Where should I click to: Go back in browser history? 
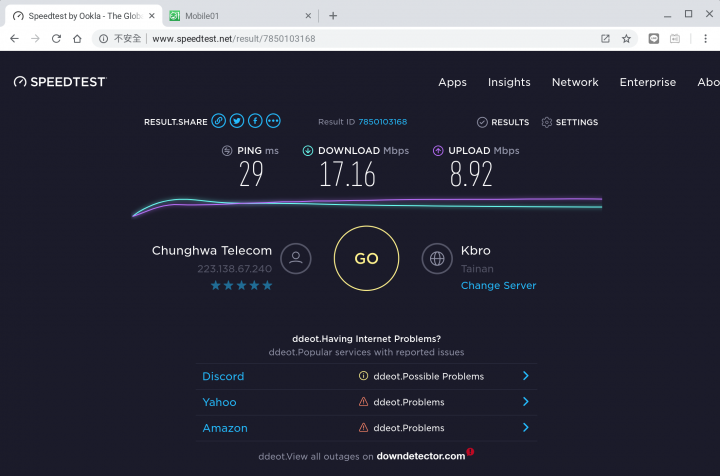click(14, 39)
